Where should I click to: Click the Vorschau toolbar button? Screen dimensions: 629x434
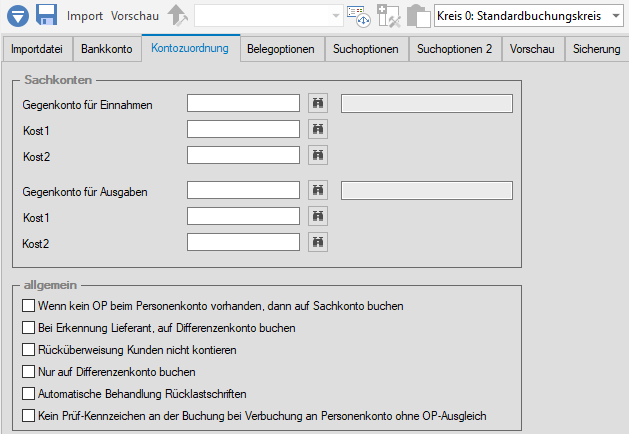click(x=135, y=16)
